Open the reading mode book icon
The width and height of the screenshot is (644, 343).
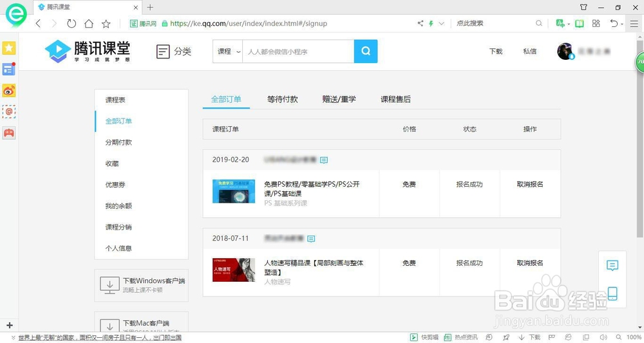(579, 23)
